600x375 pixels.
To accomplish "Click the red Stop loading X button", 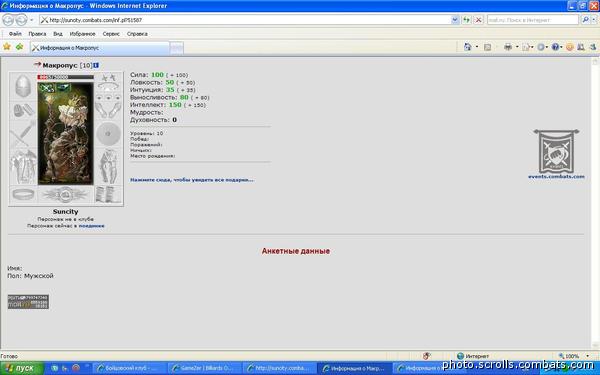I will coord(478,20).
